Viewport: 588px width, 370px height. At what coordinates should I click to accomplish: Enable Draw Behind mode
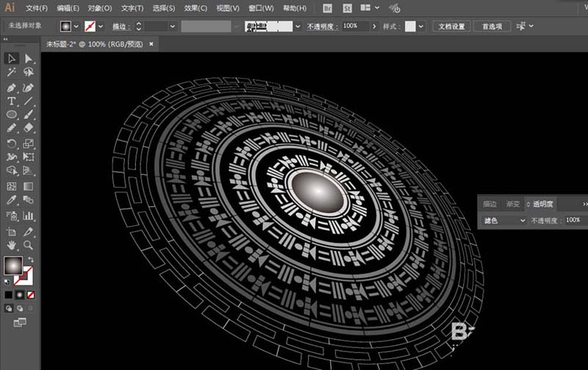[x=20, y=308]
